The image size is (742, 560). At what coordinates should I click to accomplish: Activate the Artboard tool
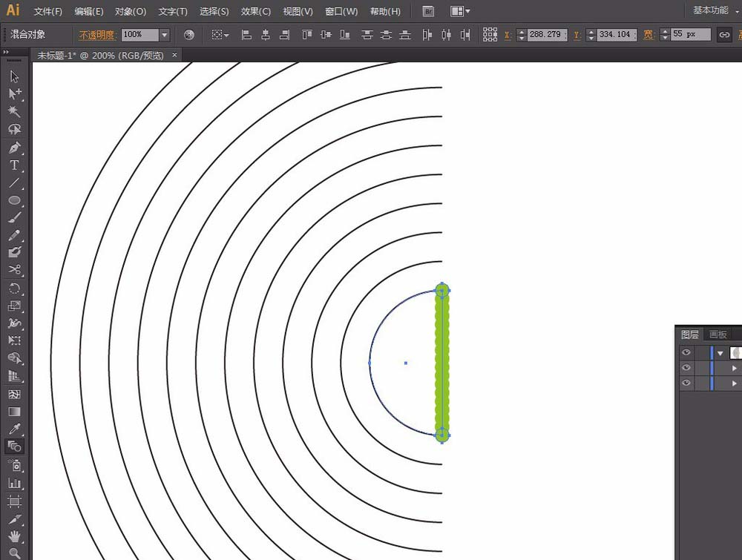(14, 501)
